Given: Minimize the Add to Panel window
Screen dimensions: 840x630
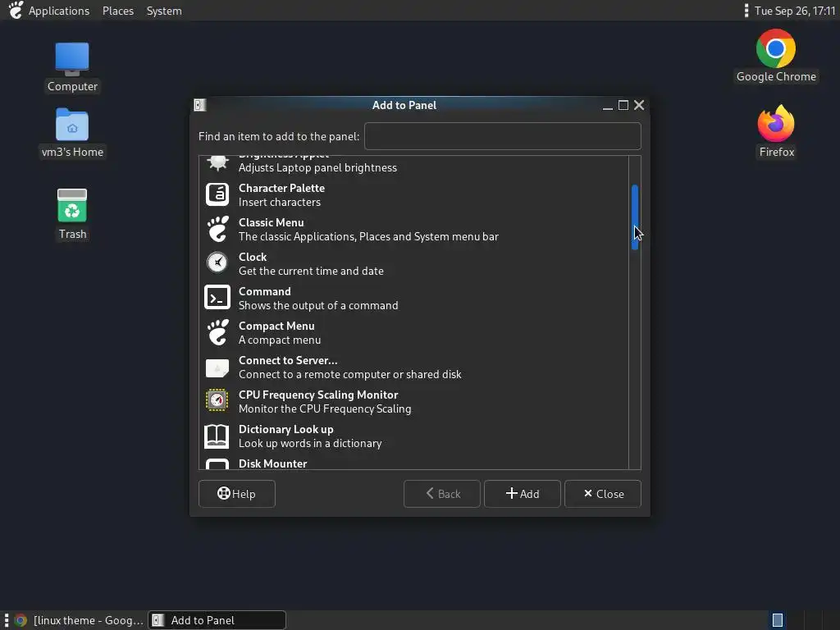Looking at the screenshot, I should (x=608, y=106).
